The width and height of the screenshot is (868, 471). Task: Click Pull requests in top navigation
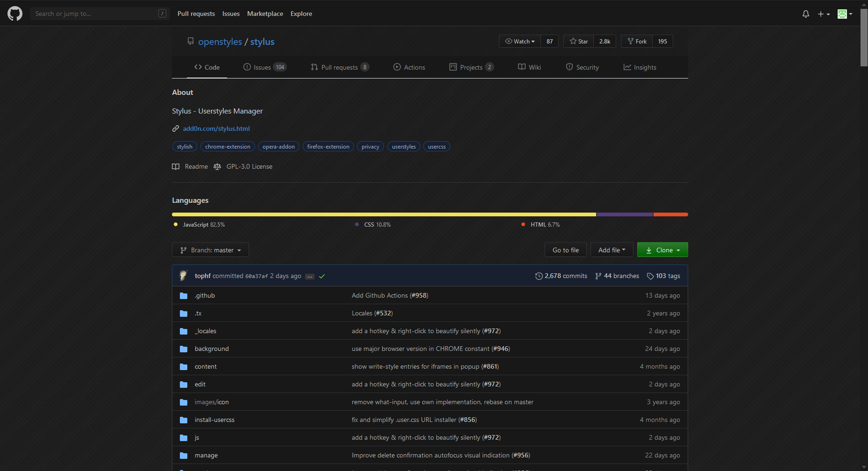pos(196,14)
